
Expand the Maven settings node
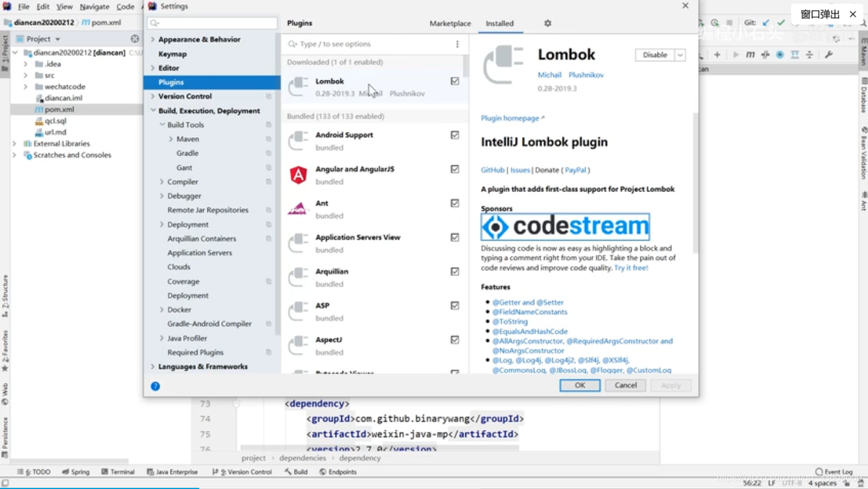click(x=171, y=139)
